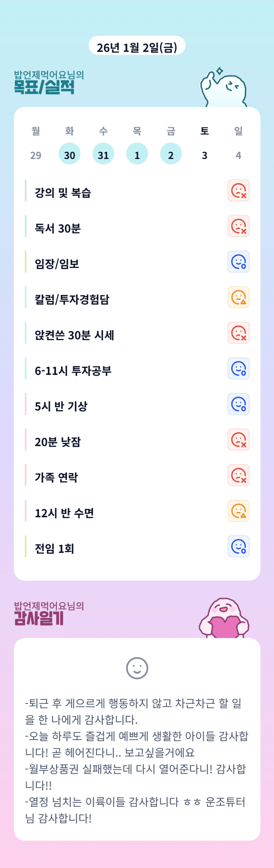This screenshot has height=868, width=274.
Task: Click the success face icon for 임장/임보
Action: coord(238,262)
